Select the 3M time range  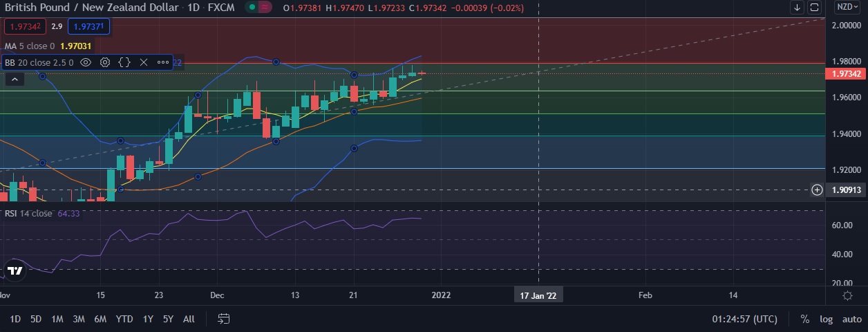tap(79, 319)
